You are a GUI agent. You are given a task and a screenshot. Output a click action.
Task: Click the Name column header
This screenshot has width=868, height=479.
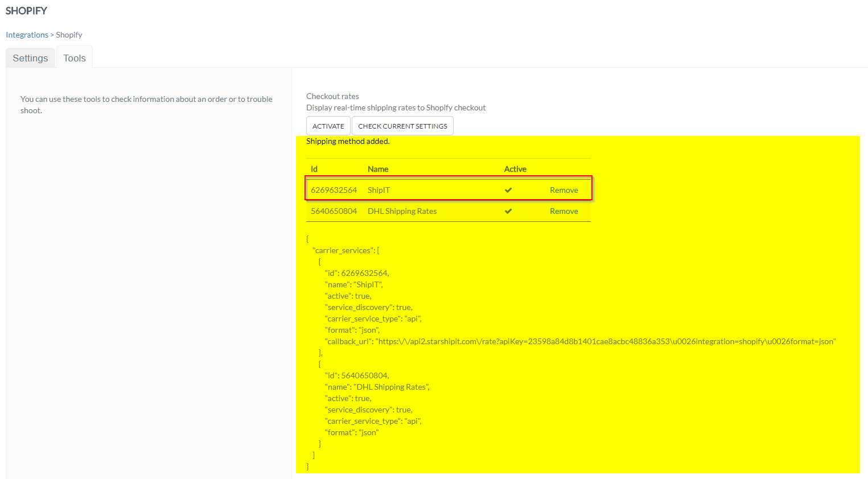[378, 169]
